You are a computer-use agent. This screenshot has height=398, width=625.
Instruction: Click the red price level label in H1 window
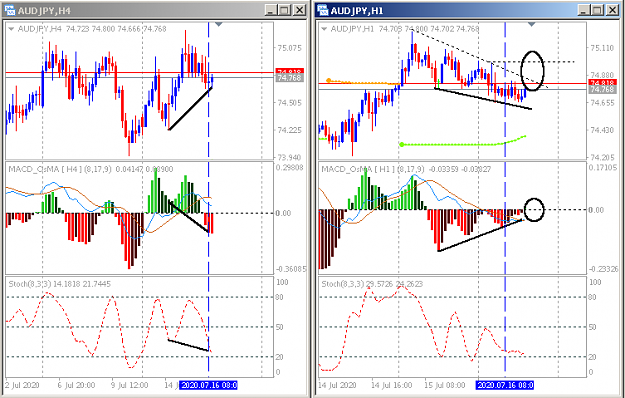point(602,82)
